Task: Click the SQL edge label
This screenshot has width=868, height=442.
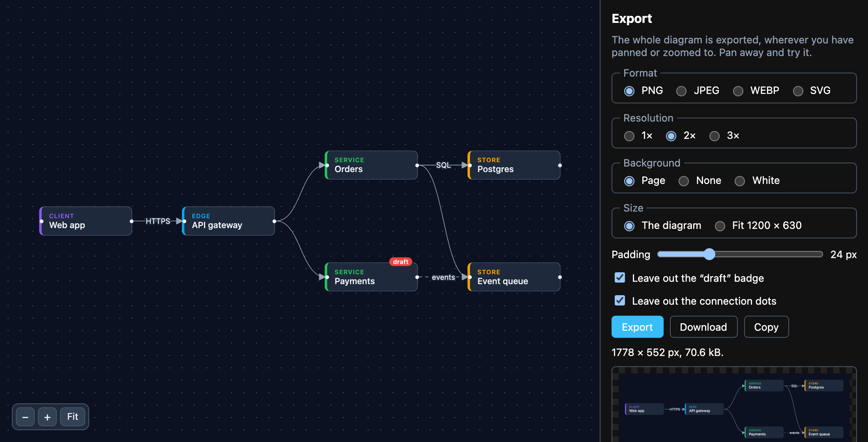Action: click(443, 165)
